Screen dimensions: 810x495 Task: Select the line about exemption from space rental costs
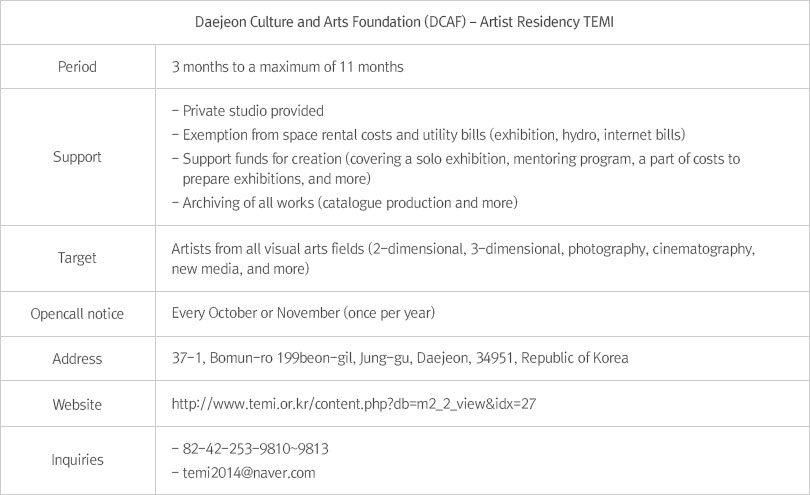click(427, 134)
